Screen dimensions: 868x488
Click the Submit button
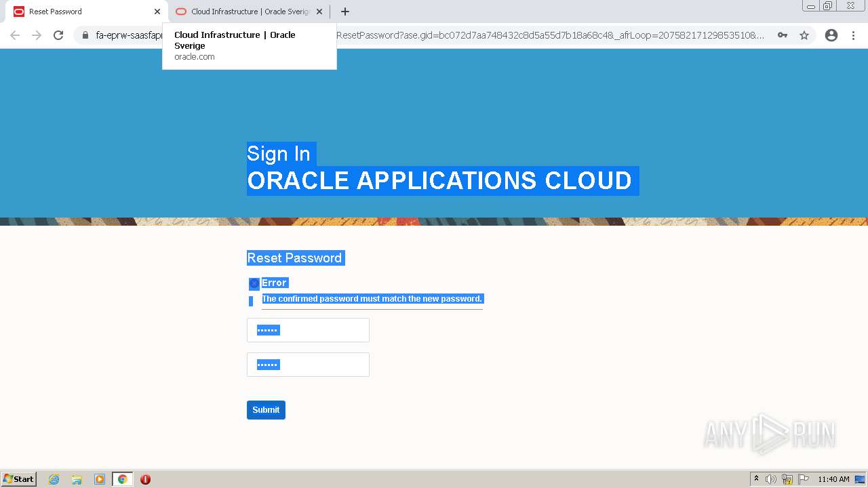pyautogui.click(x=266, y=410)
